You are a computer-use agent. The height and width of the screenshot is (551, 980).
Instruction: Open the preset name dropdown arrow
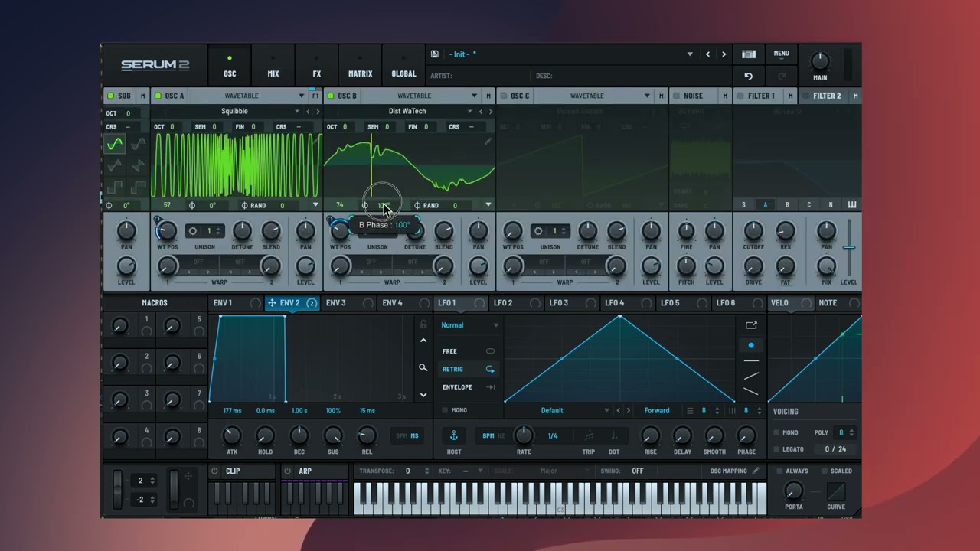point(690,54)
